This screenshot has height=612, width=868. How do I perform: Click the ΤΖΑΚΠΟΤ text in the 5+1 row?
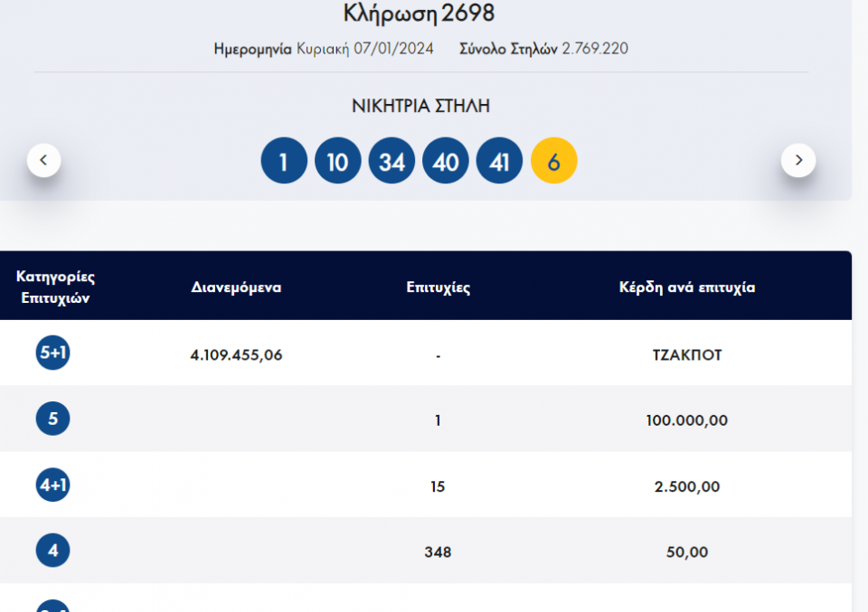pos(686,355)
